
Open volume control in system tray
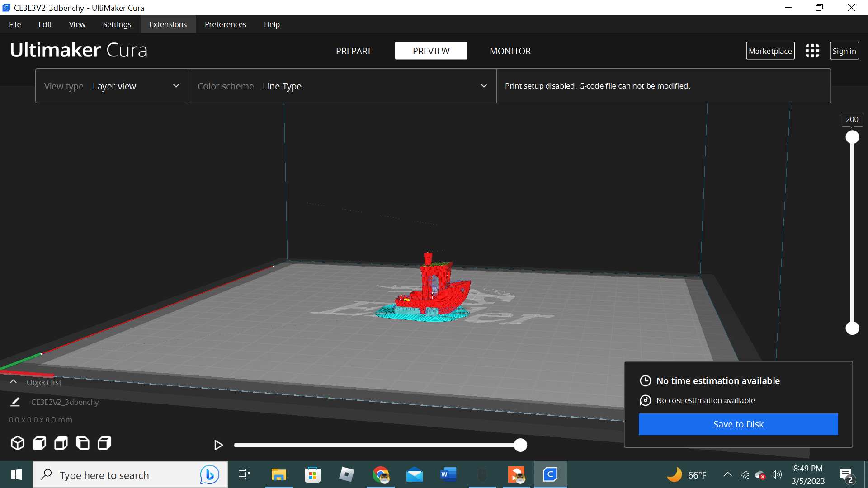(777, 474)
